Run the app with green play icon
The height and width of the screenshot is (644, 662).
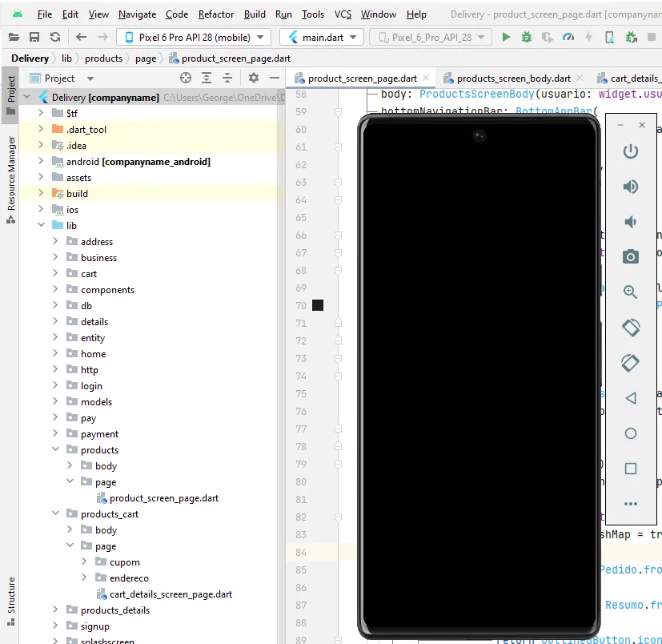506,37
